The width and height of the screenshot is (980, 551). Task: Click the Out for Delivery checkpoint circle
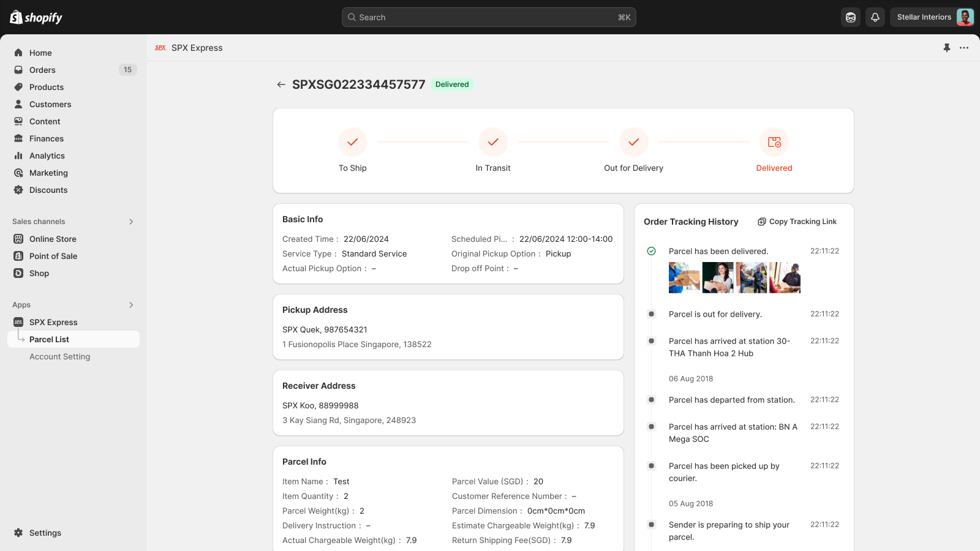click(x=633, y=142)
